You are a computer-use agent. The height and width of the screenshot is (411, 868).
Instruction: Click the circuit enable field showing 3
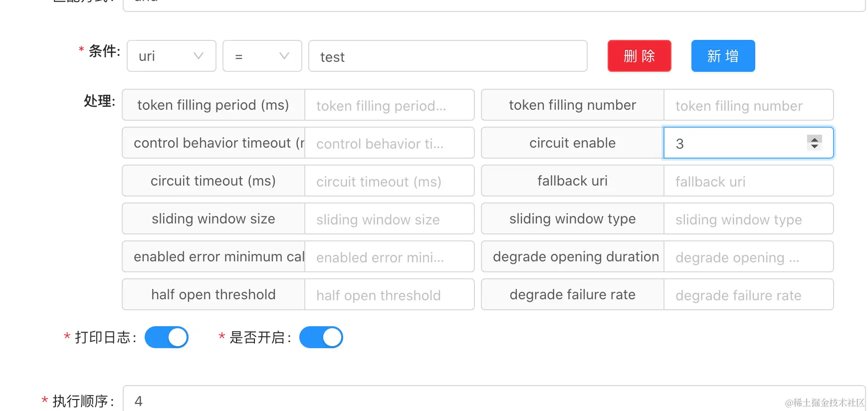(748, 143)
